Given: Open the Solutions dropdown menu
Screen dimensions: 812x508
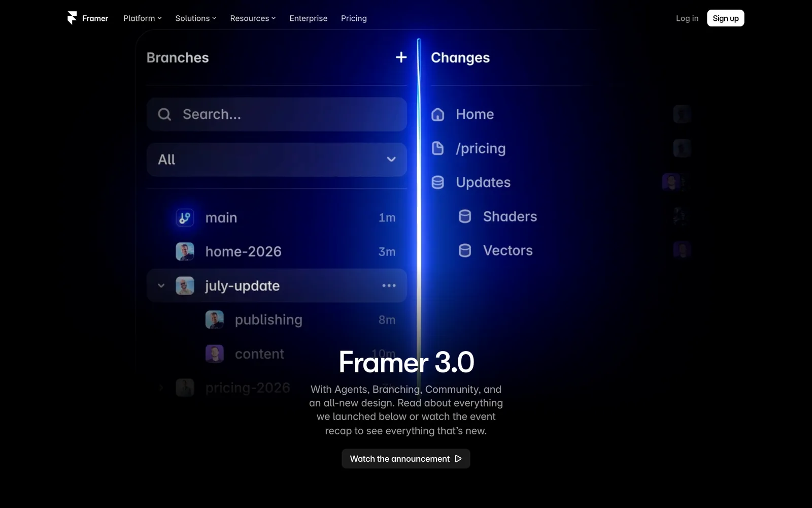Looking at the screenshot, I should [196, 18].
